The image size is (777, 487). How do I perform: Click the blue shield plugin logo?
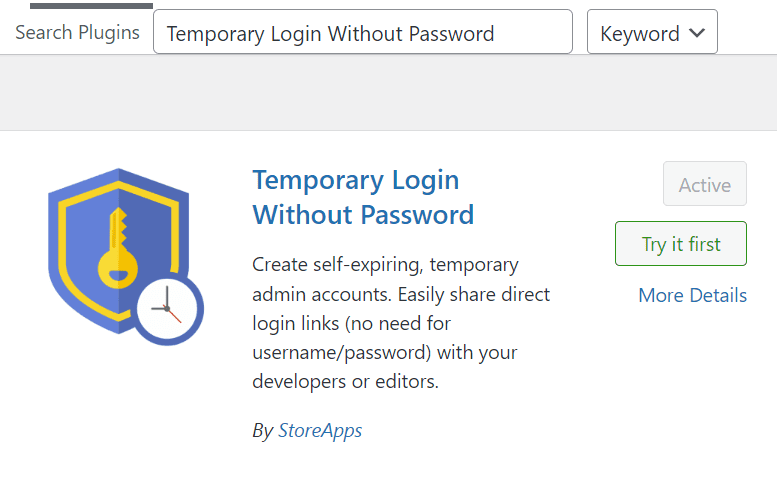point(125,256)
